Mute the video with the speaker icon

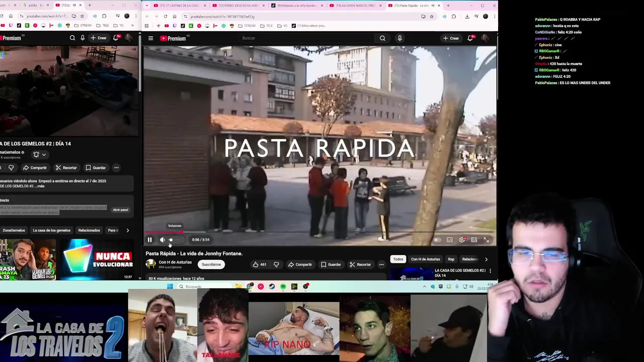[162, 240]
